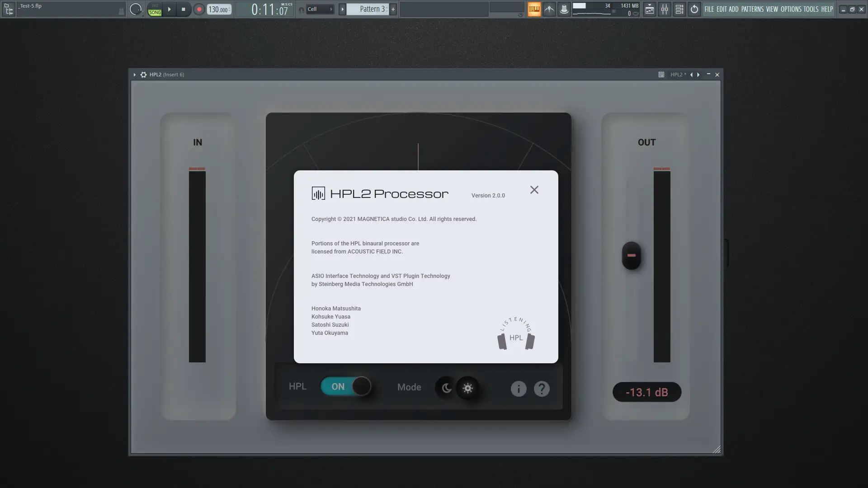Open plugin options gear icon for HPL2
The image size is (868, 488).
click(143, 75)
